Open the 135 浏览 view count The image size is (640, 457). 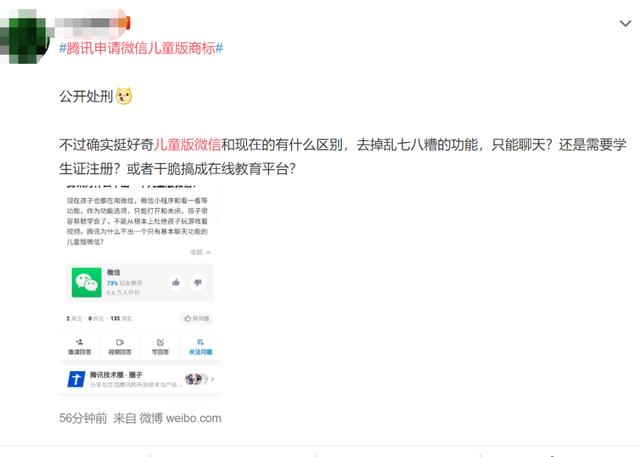point(121,318)
